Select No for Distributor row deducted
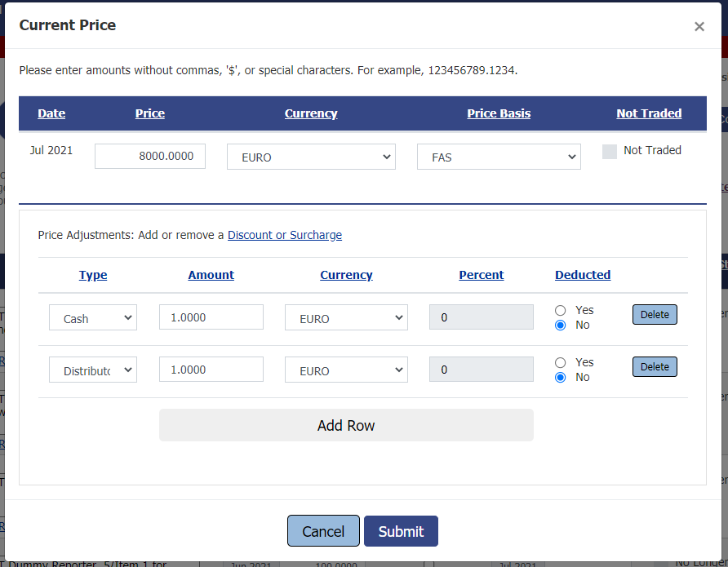This screenshot has height=567, width=728. (561, 377)
